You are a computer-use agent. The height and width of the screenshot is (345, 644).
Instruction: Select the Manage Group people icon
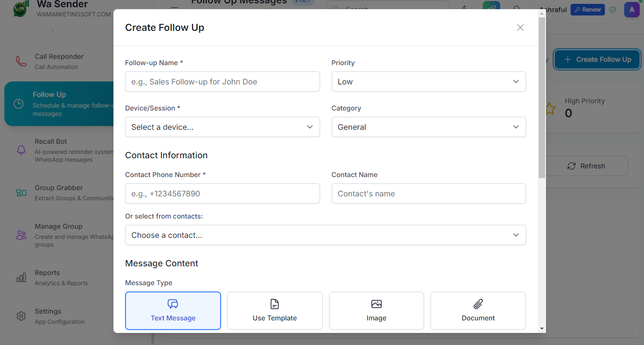click(21, 235)
